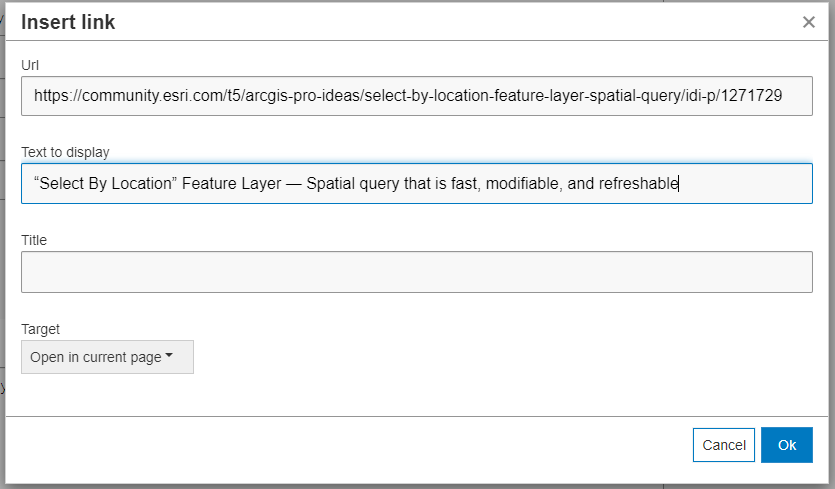Screen dimensions: 835x489
Task: Click the Title field label
Action: point(34,240)
